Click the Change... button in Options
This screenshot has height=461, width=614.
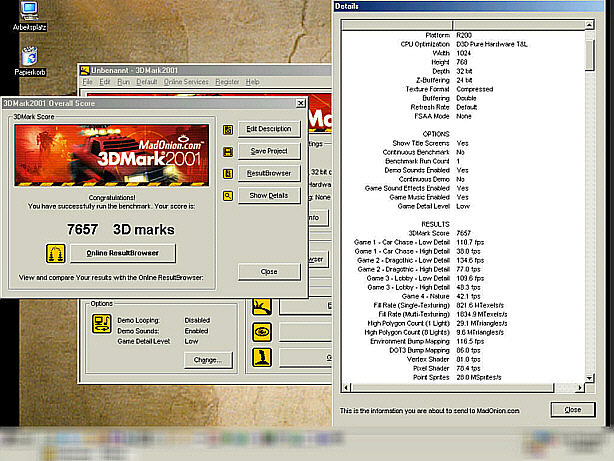[x=208, y=360]
